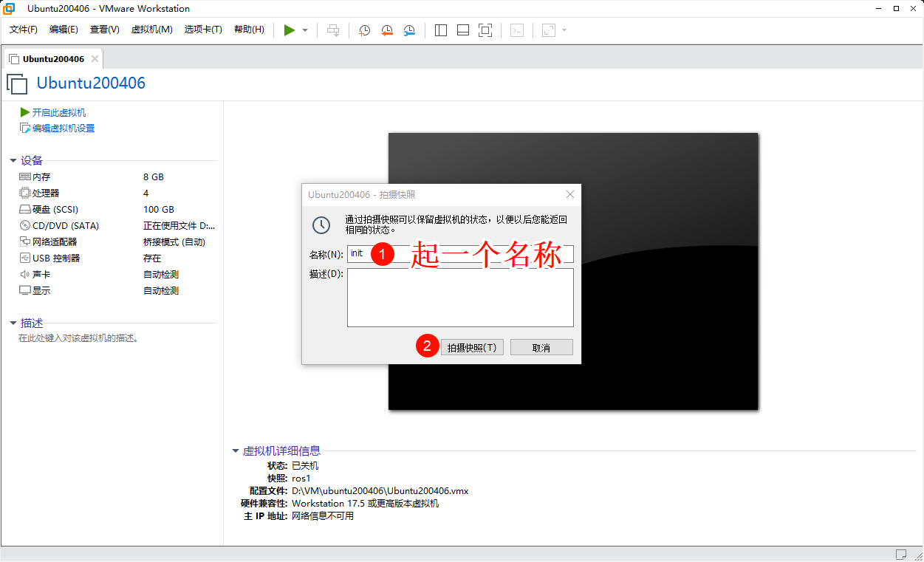Viewport: 924px width, 562px height.
Task: Click the virtual machine screen thumbnail
Action: 573,271
